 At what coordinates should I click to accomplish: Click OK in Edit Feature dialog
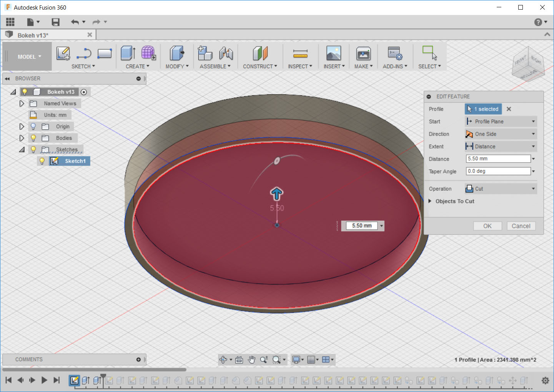(x=487, y=226)
